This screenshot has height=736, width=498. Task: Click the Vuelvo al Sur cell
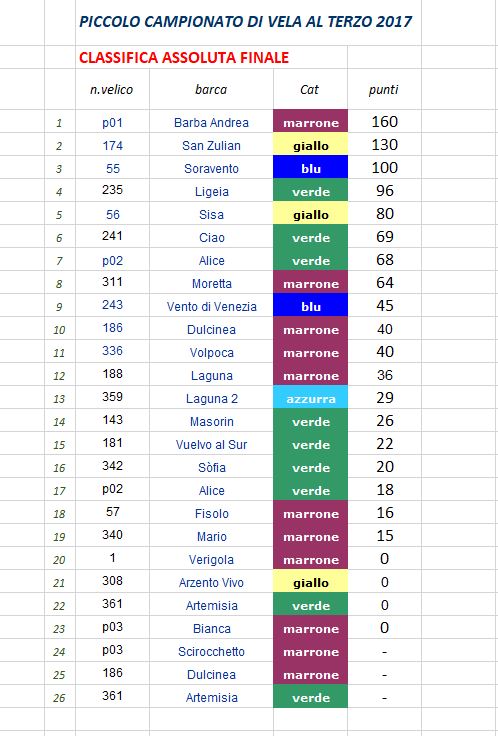tap(211, 443)
